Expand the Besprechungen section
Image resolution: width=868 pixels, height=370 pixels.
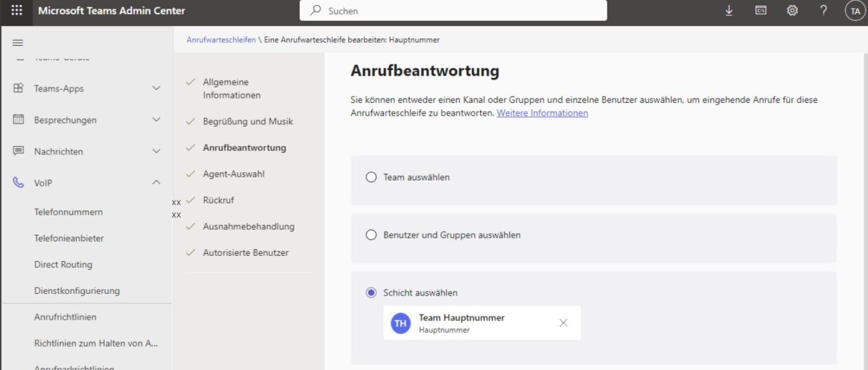(x=157, y=120)
